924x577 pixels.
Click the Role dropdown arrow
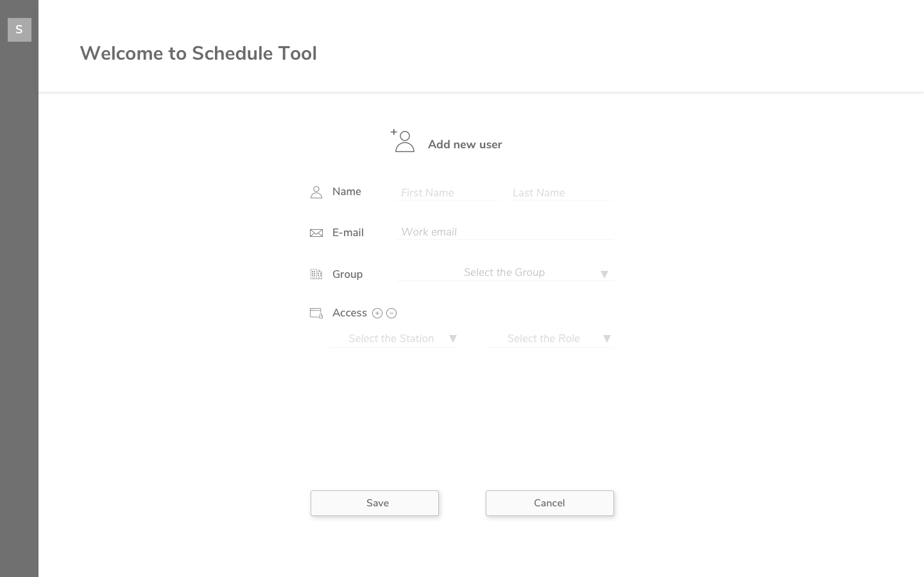coord(606,338)
